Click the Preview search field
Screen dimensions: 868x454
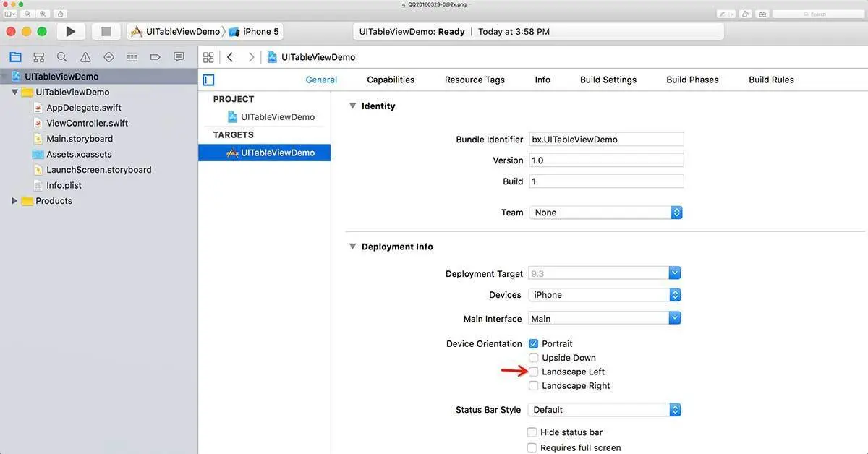point(817,14)
